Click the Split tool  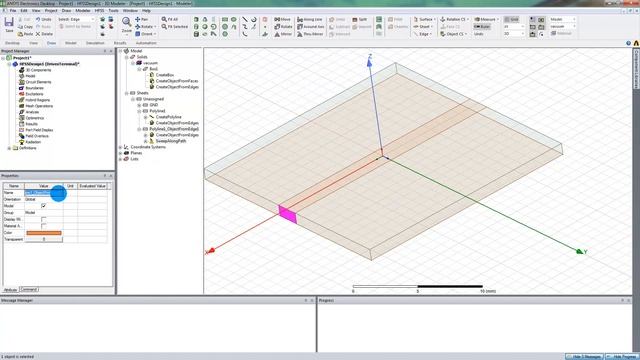[360, 19]
